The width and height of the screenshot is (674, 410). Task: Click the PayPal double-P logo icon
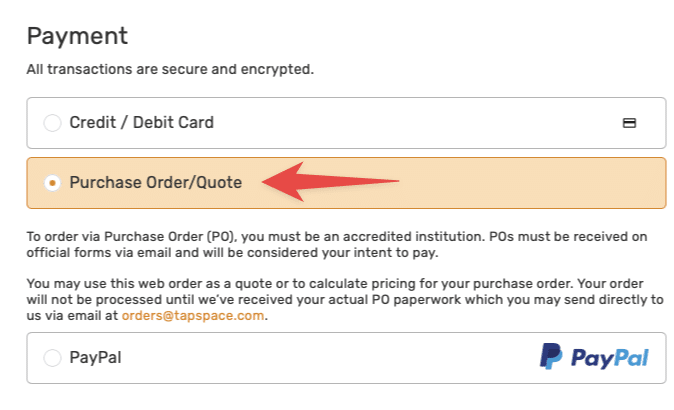click(550, 357)
